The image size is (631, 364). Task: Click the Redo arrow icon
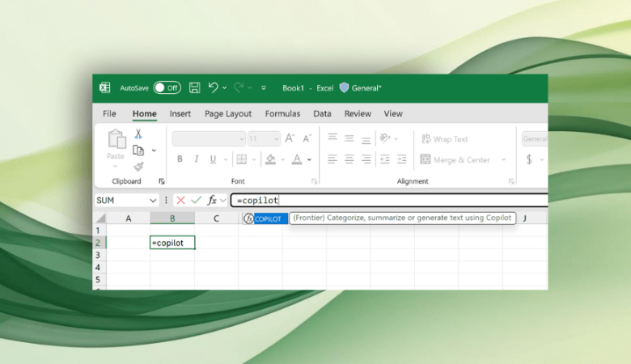[238, 87]
